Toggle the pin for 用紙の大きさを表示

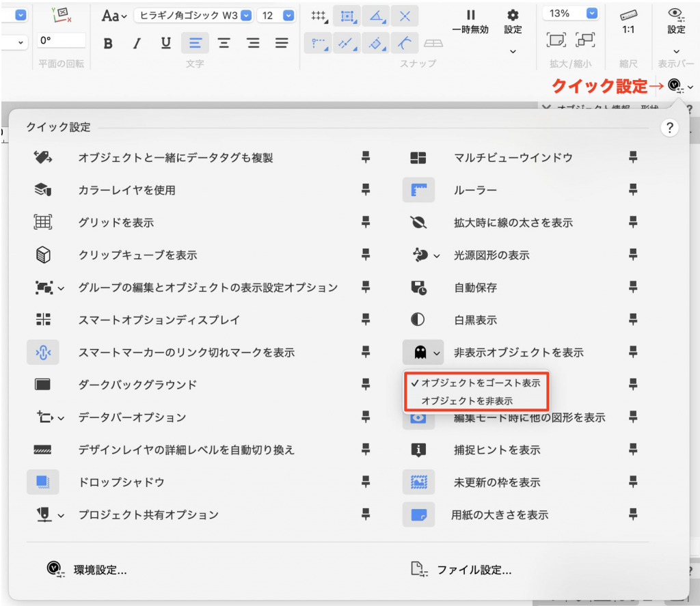pyautogui.click(x=633, y=514)
